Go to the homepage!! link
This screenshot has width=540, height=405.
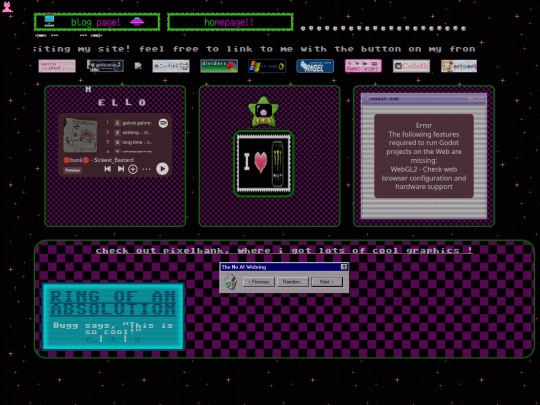tap(230, 22)
